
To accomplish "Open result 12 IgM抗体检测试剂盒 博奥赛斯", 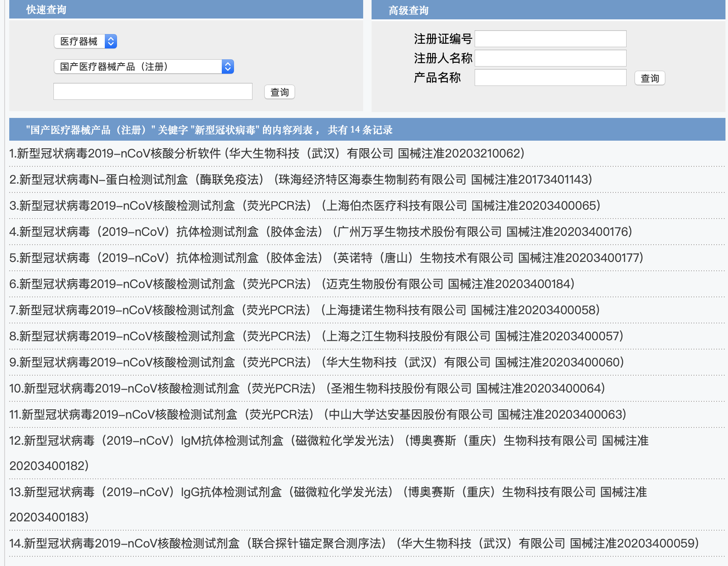I will coord(329,441).
